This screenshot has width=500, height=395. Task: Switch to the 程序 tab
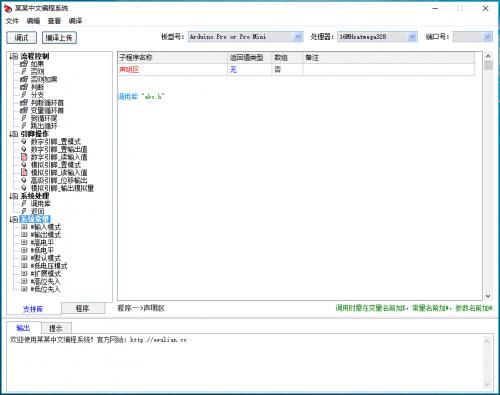(x=83, y=308)
